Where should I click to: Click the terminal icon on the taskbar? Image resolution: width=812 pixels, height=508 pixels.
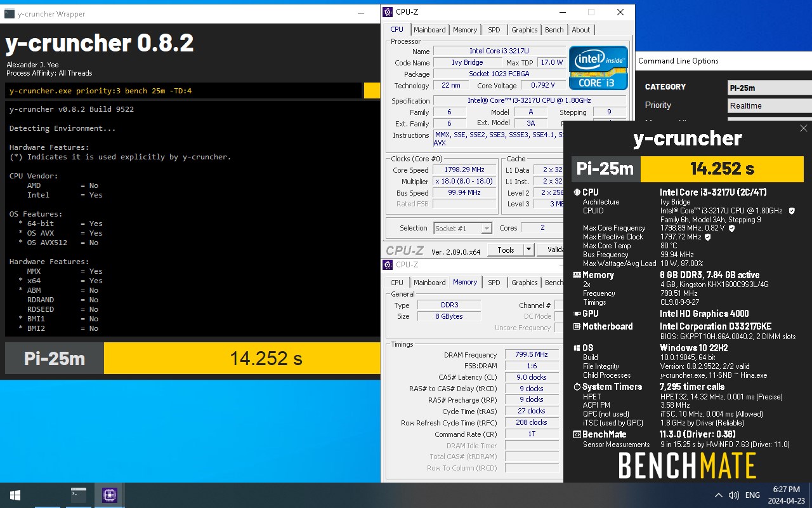tap(79, 495)
